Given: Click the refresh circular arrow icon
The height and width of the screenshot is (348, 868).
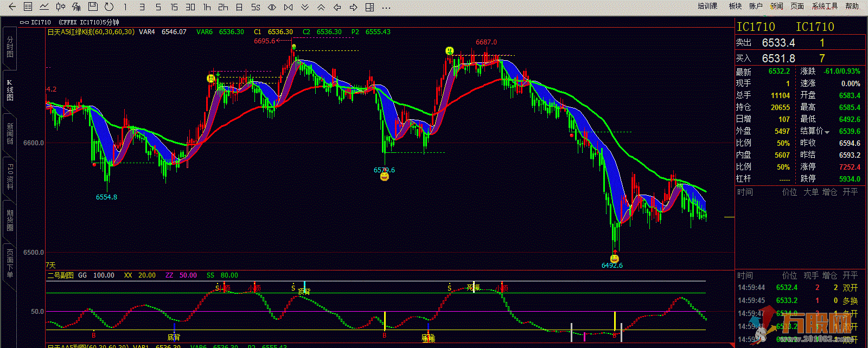Looking at the screenshot, I should point(109,7).
